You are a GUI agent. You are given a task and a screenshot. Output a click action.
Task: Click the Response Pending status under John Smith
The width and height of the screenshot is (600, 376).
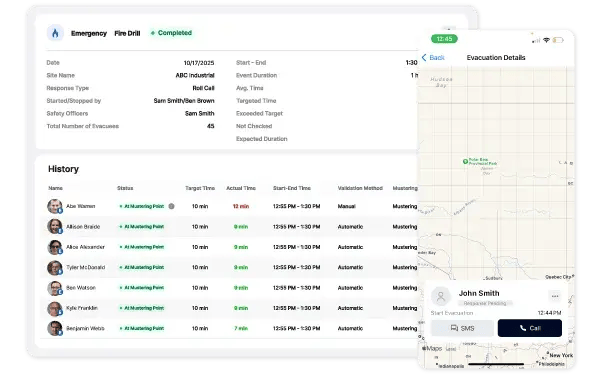(485, 303)
